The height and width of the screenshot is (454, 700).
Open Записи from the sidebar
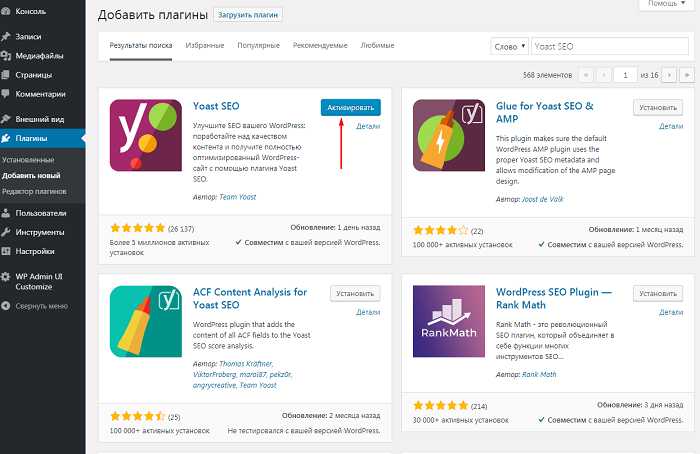[x=31, y=36]
